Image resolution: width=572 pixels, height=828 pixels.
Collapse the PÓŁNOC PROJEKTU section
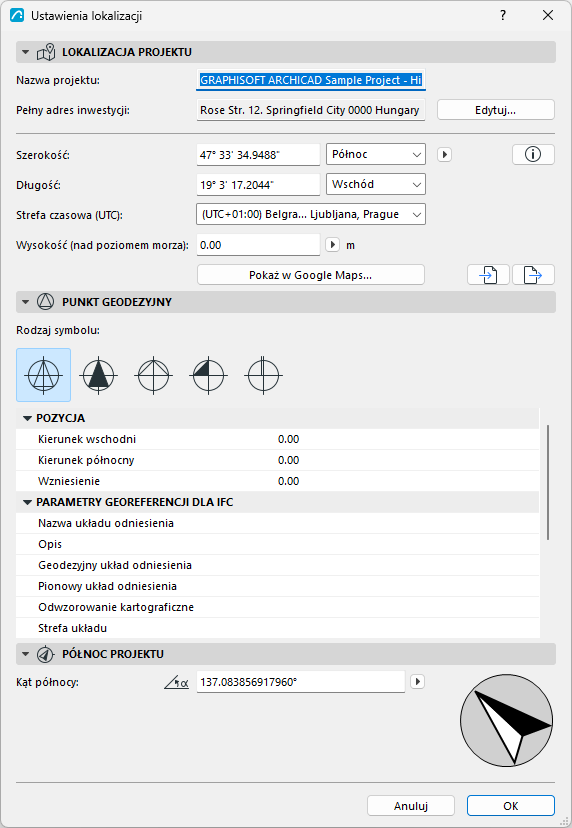click(x=25, y=654)
